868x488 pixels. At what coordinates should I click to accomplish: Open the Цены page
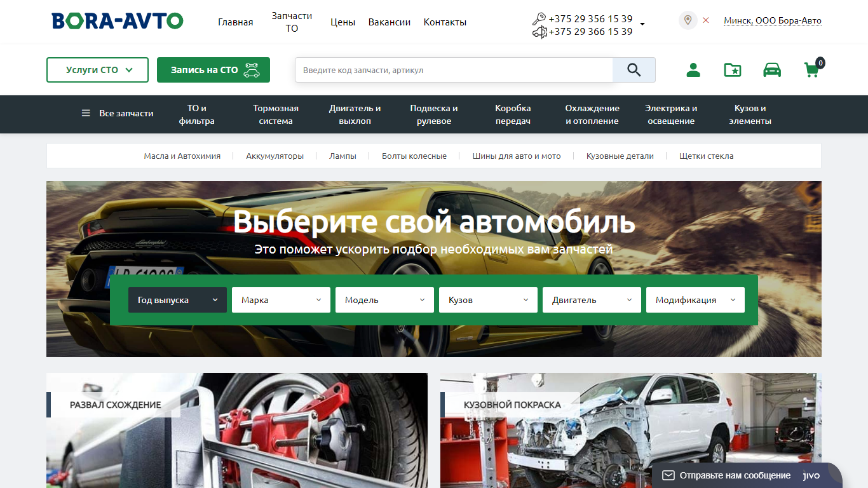tap(342, 22)
